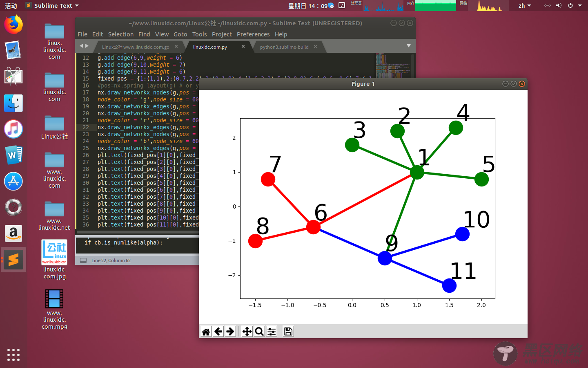This screenshot has width=588, height=368.
Task: Click the volume icon in top bar
Action: tap(559, 5)
